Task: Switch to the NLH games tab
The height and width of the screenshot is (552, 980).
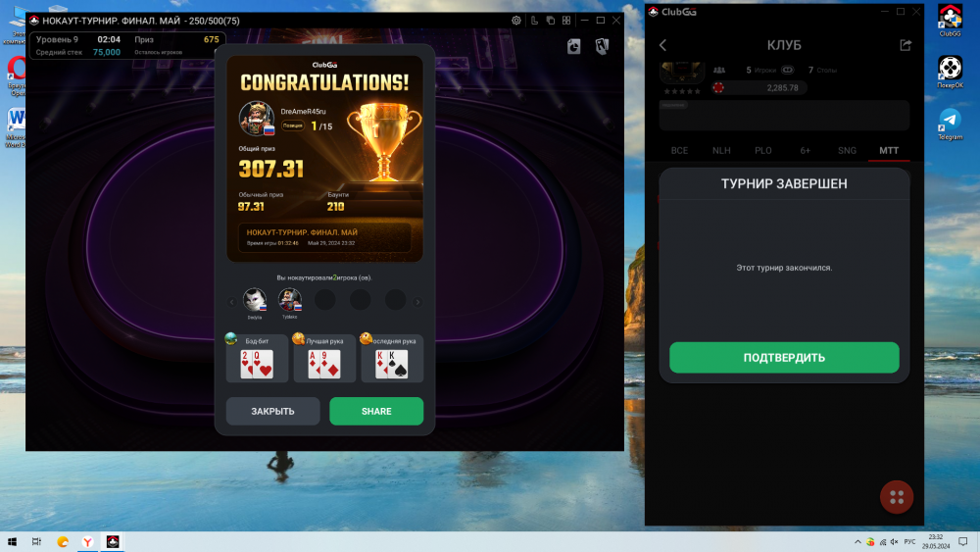Action: coord(721,151)
